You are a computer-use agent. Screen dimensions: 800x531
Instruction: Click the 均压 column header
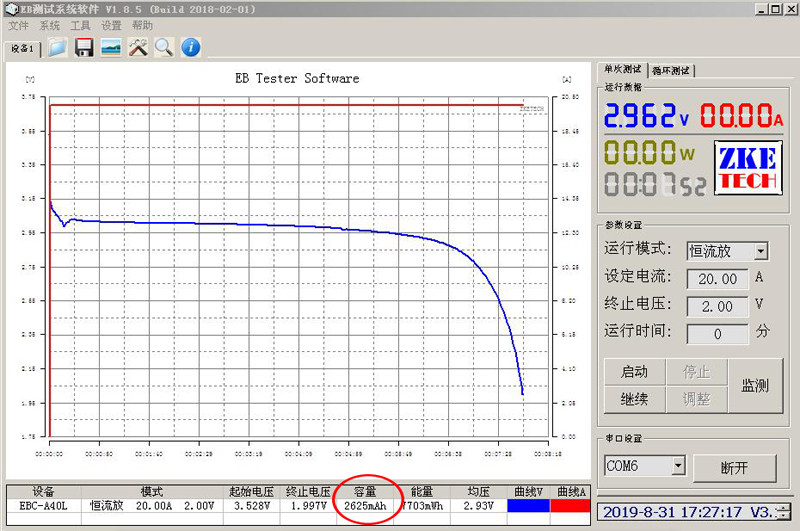pos(479,492)
